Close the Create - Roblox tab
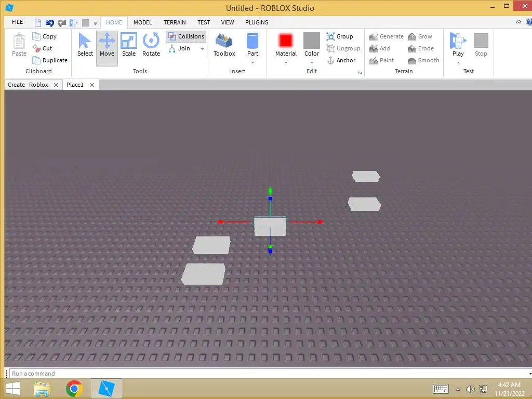532x399 pixels. pos(56,85)
